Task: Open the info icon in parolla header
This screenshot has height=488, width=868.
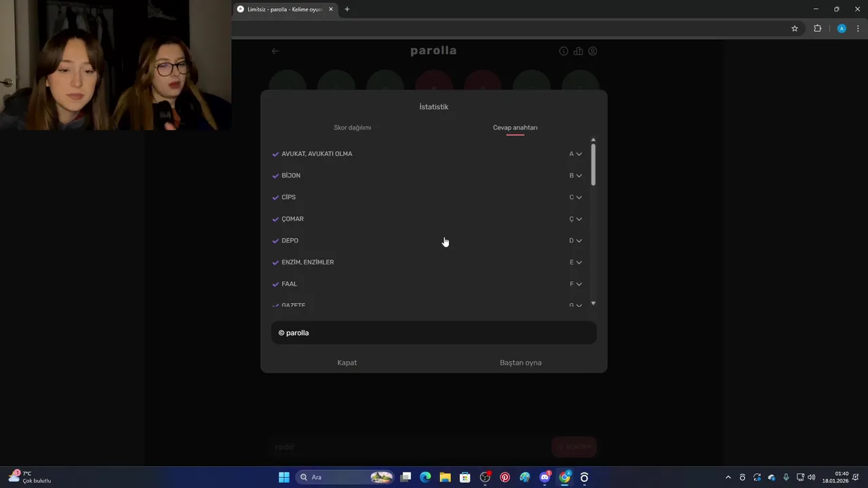Action: coord(564,51)
